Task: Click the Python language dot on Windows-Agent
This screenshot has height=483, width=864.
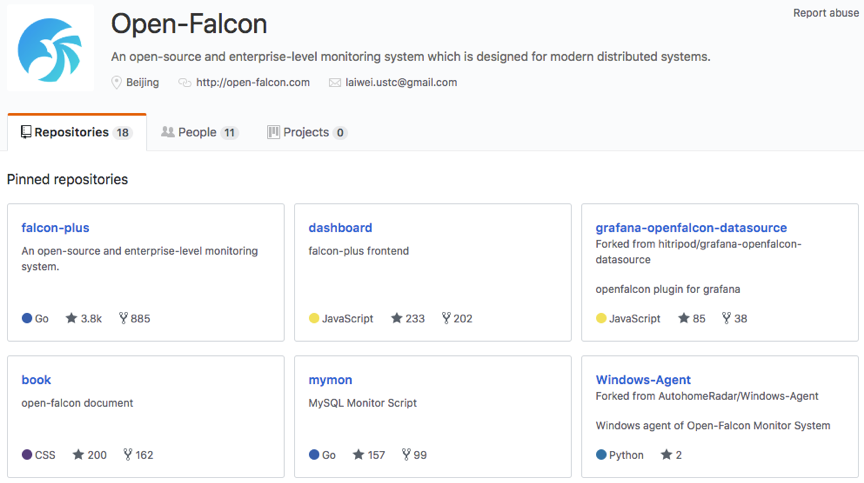Action: click(x=601, y=454)
